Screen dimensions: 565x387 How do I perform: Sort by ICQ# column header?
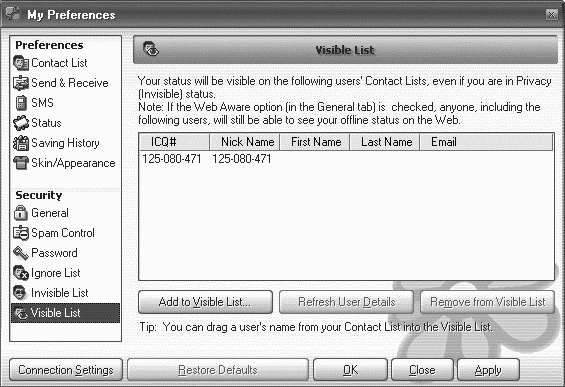click(x=174, y=142)
